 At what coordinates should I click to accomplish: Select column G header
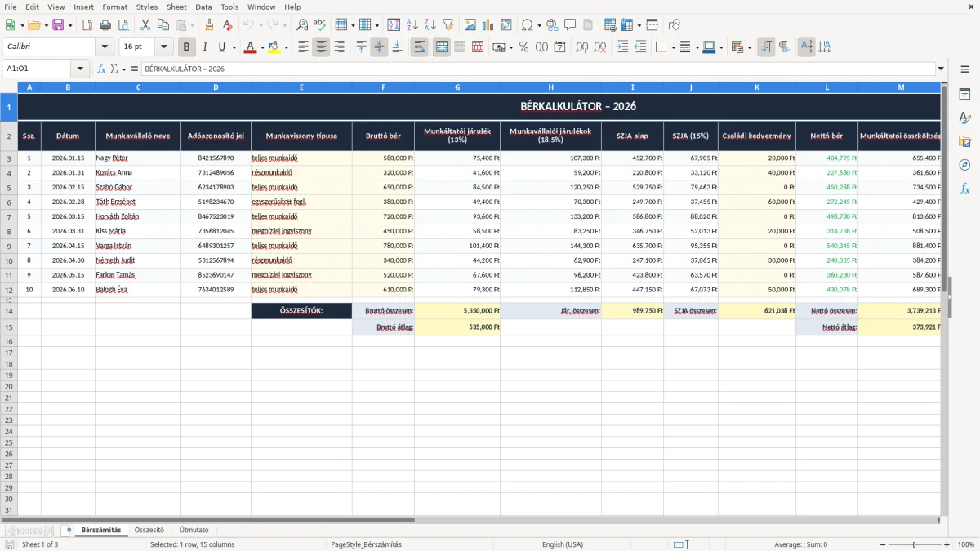coord(457,87)
